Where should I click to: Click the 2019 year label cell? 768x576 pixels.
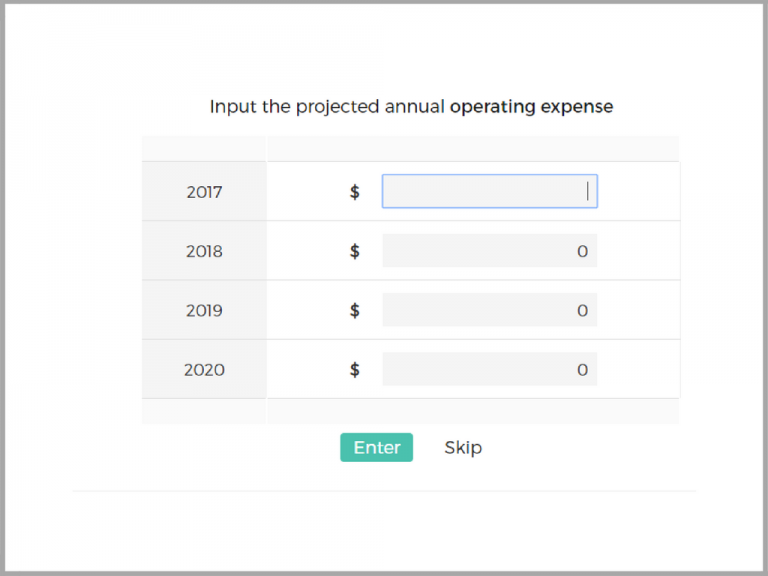[204, 310]
